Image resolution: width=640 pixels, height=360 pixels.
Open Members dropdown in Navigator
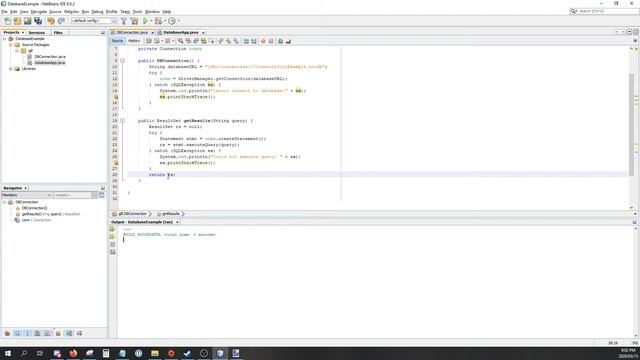(x=27, y=195)
